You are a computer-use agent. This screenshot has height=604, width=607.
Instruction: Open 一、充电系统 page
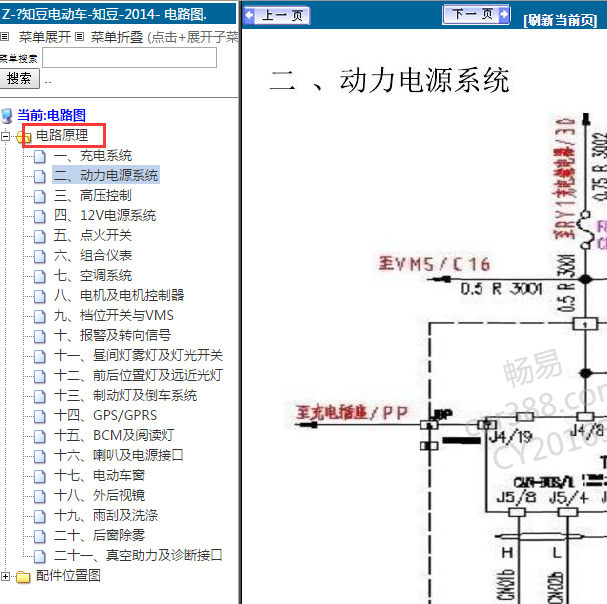click(93, 156)
